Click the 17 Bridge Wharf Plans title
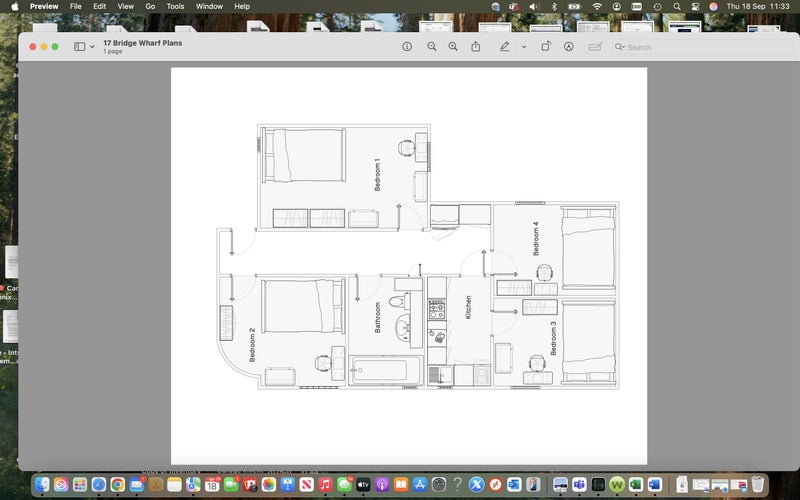Viewport: 800px width, 500px height. pos(142,43)
